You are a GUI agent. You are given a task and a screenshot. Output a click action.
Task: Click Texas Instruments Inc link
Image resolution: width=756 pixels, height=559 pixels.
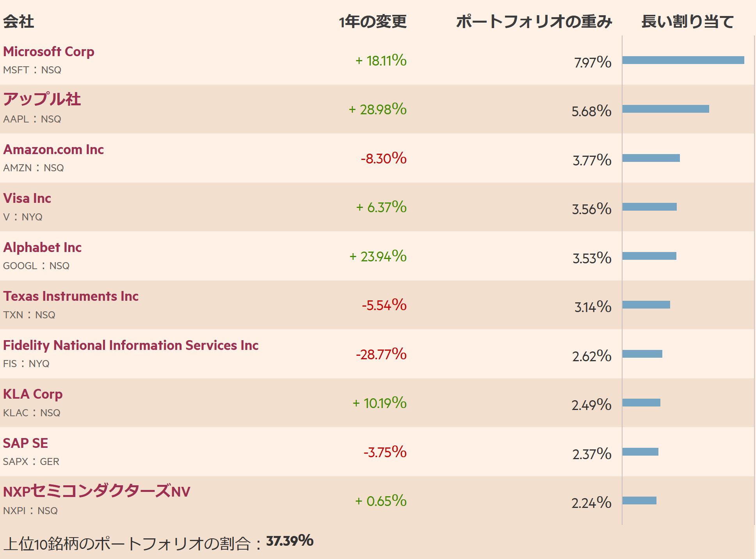(x=71, y=296)
